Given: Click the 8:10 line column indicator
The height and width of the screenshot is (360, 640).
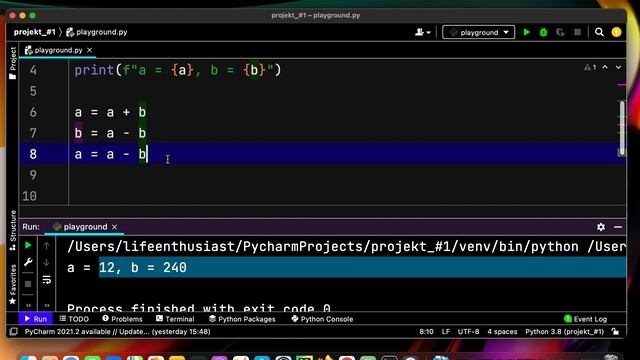Looking at the screenshot, I should [x=426, y=332].
